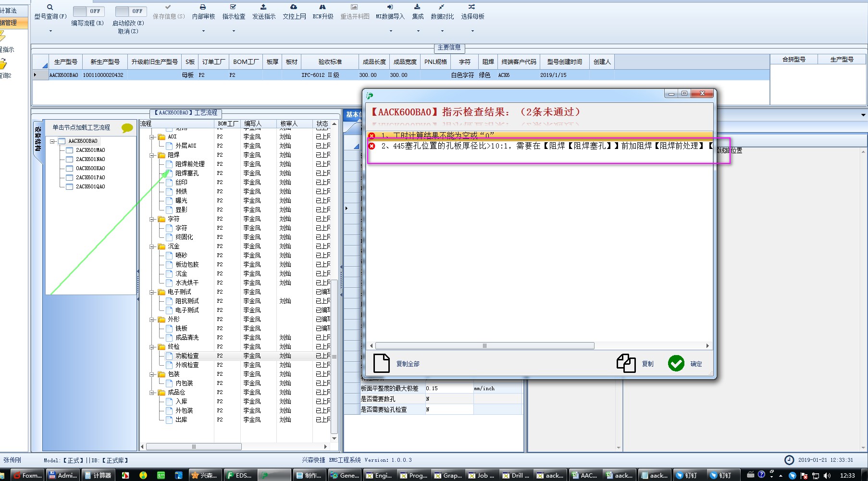Click the 板面平整度的最大极差 value 0.15

(449, 388)
